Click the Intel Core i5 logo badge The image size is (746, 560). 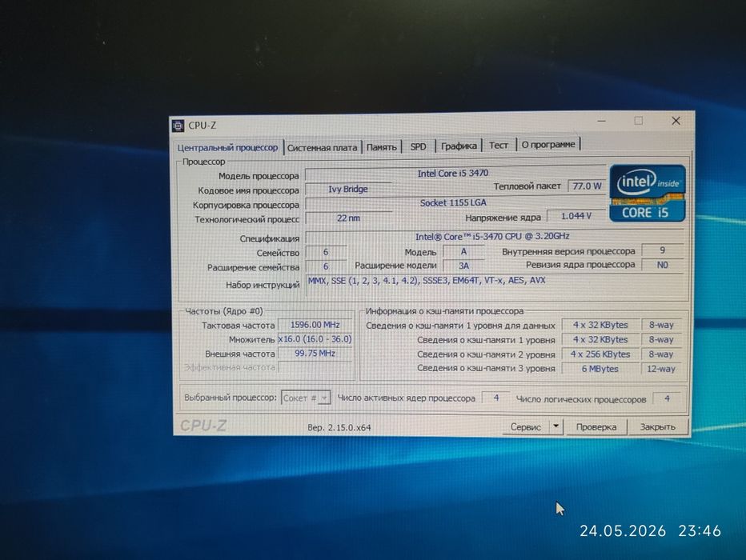click(x=648, y=193)
